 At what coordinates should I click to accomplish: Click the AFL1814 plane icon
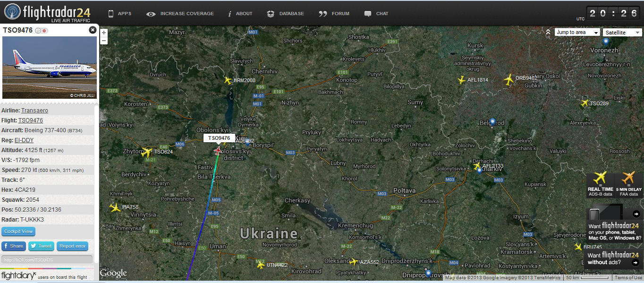(x=462, y=80)
